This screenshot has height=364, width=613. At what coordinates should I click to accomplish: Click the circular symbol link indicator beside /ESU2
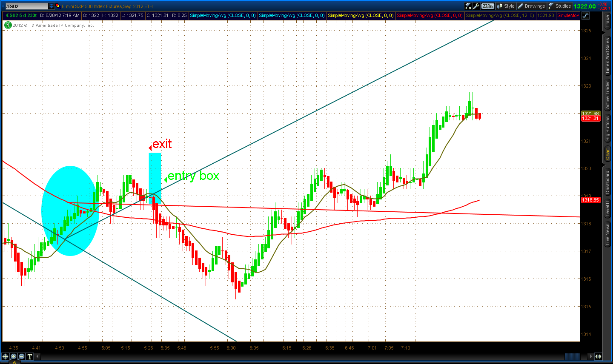coord(2,6)
